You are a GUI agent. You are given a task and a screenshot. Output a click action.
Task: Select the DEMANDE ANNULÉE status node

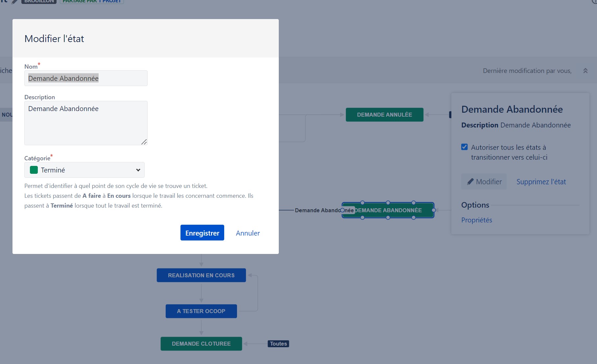384,115
